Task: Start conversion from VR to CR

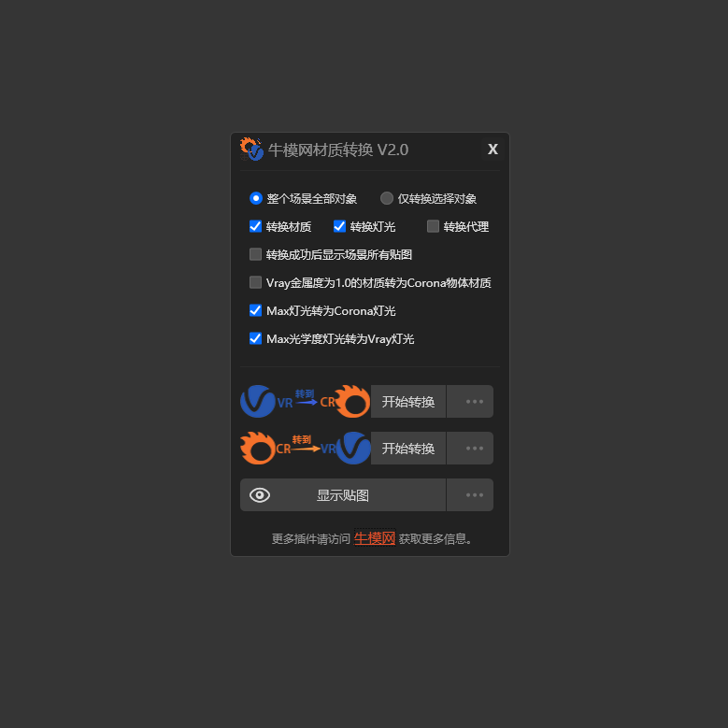Action: [x=408, y=401]
